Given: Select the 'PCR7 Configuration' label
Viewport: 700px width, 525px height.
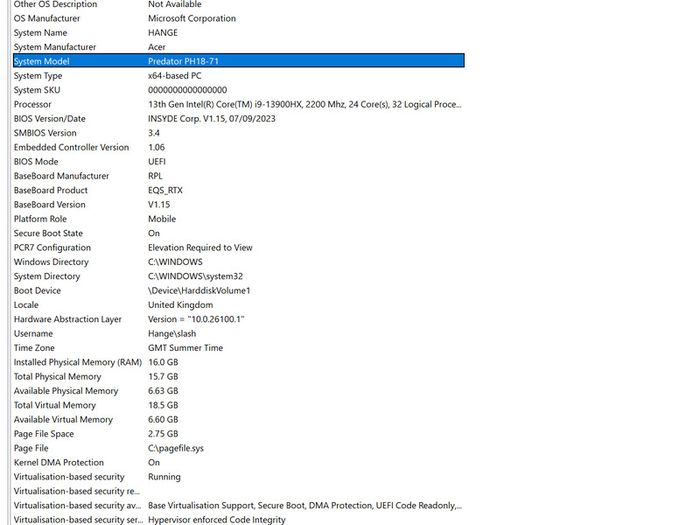Looking at the screenshot, I should click(x=52, y=247).
